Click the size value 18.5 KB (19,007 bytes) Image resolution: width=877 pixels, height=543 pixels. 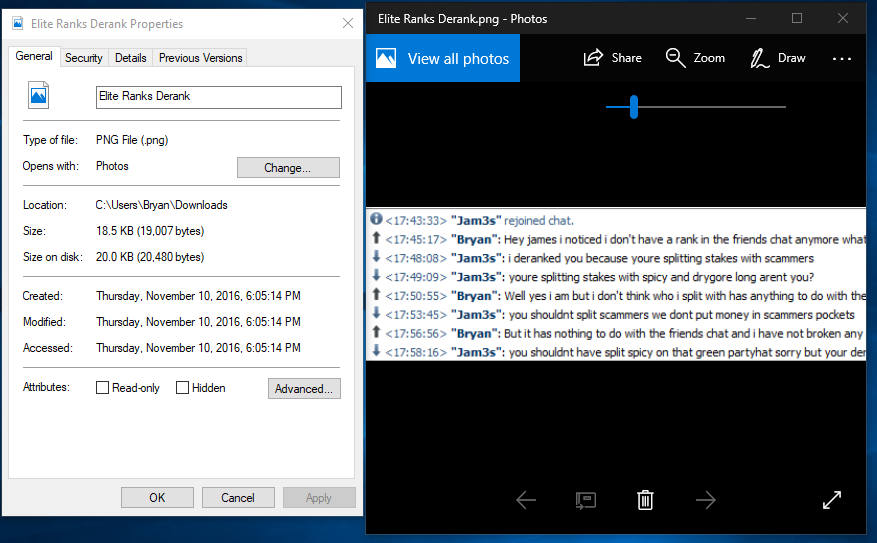pyautogui.click(x=150, y=231)
